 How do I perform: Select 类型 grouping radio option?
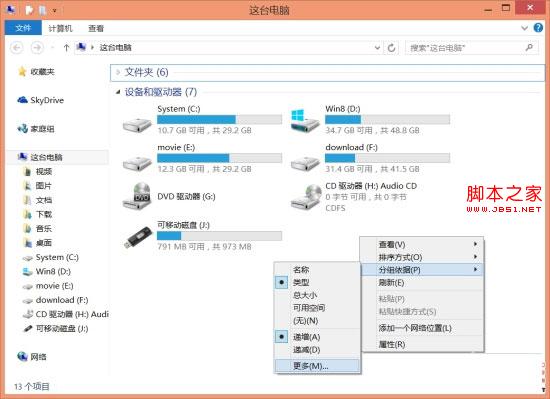(282, 282)
